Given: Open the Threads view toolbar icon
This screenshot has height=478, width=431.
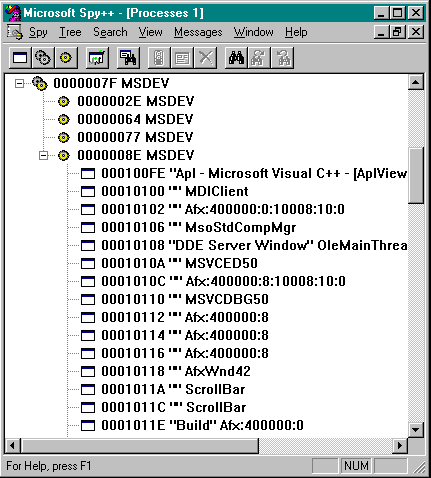Looking at the screenshot, I should [x=66, y=58].
